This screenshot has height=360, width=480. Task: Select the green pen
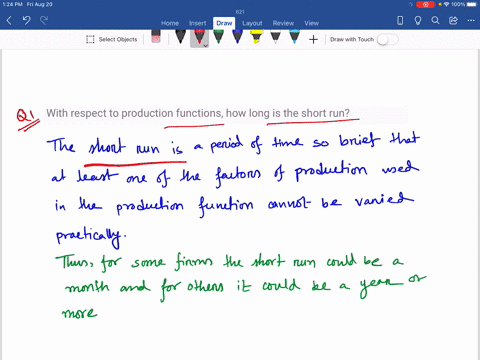click(x=218, y=37)
